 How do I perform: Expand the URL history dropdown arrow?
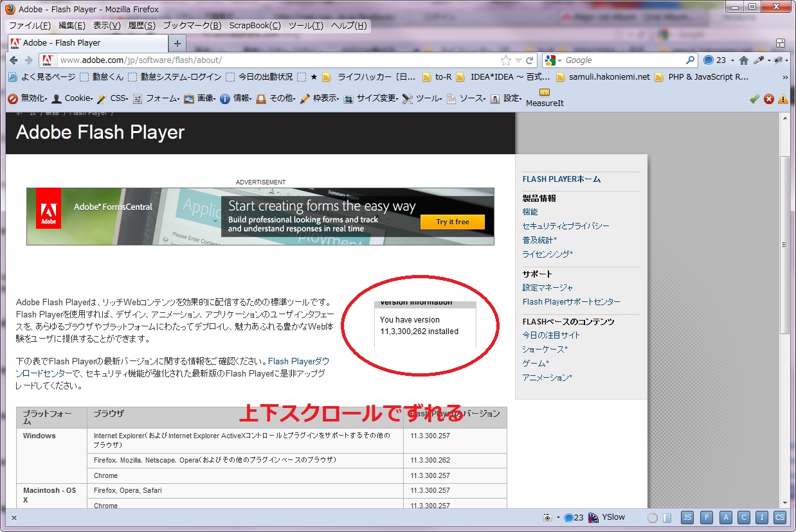(x=518, y=60)
